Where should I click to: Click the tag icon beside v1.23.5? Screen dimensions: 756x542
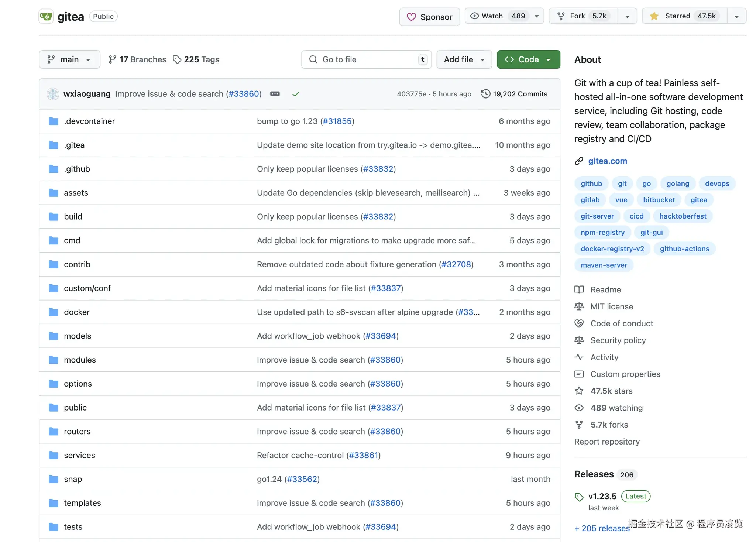pyautogui.click(x=579, y=497)
